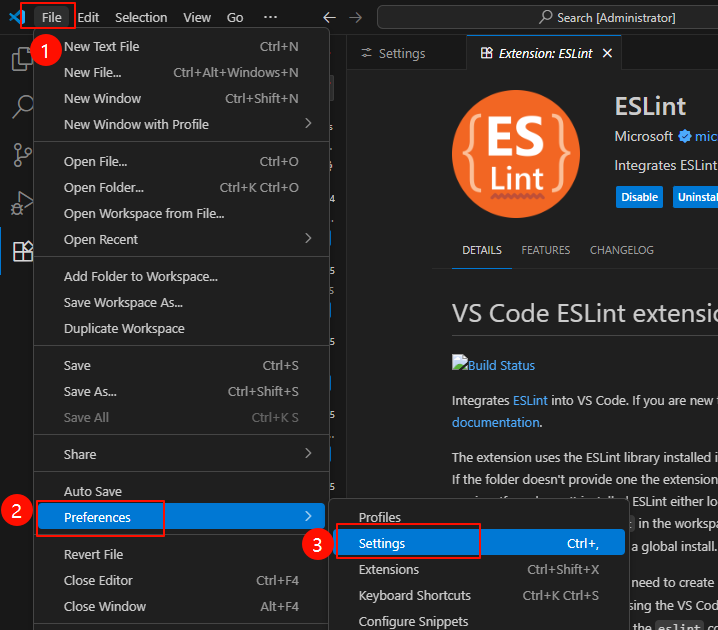
Task: Open the Search view in the activity bar
Action: pos(22,107)
